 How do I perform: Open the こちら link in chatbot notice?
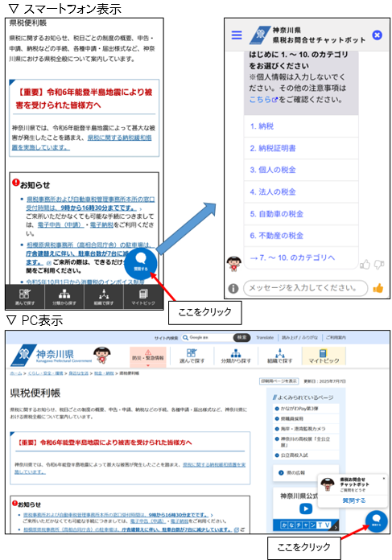pyautogui.click(x=263, y=100)
